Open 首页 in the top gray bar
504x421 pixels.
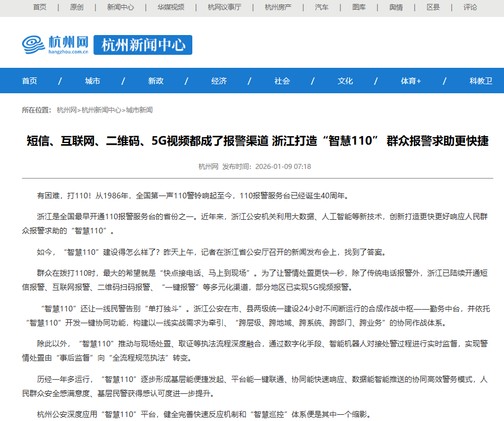click(40, 7)
